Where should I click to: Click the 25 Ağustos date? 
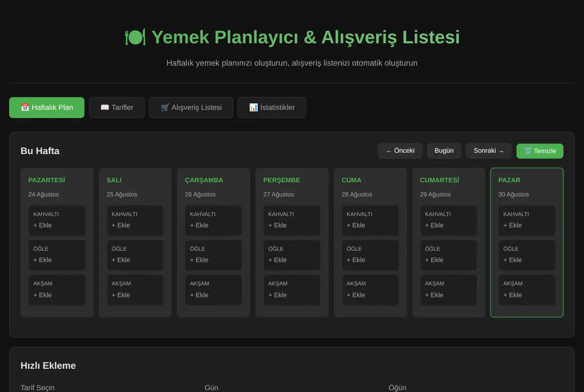(122, 195)
